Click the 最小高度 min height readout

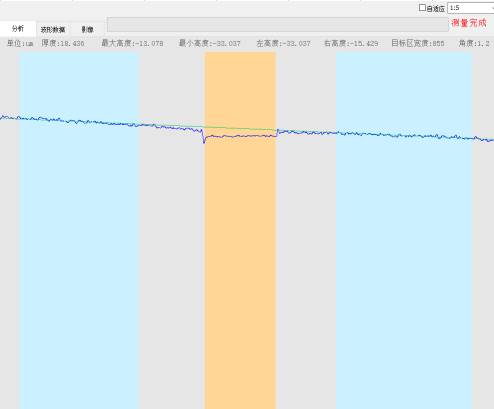tap(210, 43)
